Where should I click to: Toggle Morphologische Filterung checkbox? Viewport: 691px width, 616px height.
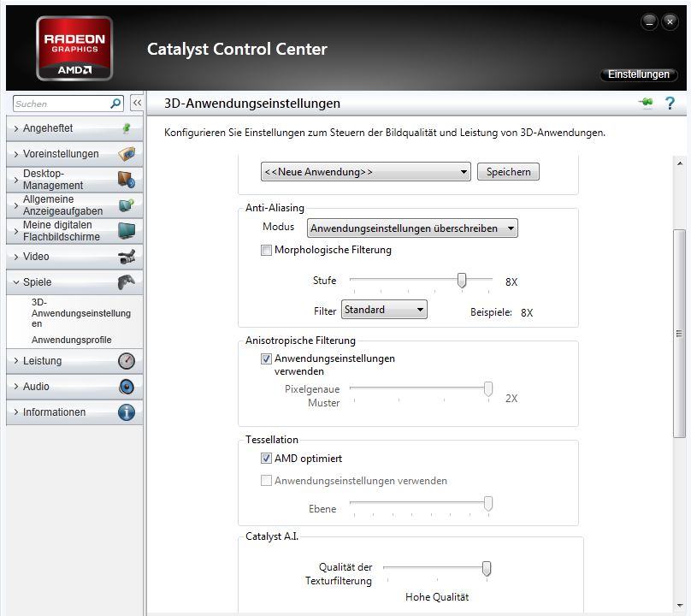click(x=266, y=251)
